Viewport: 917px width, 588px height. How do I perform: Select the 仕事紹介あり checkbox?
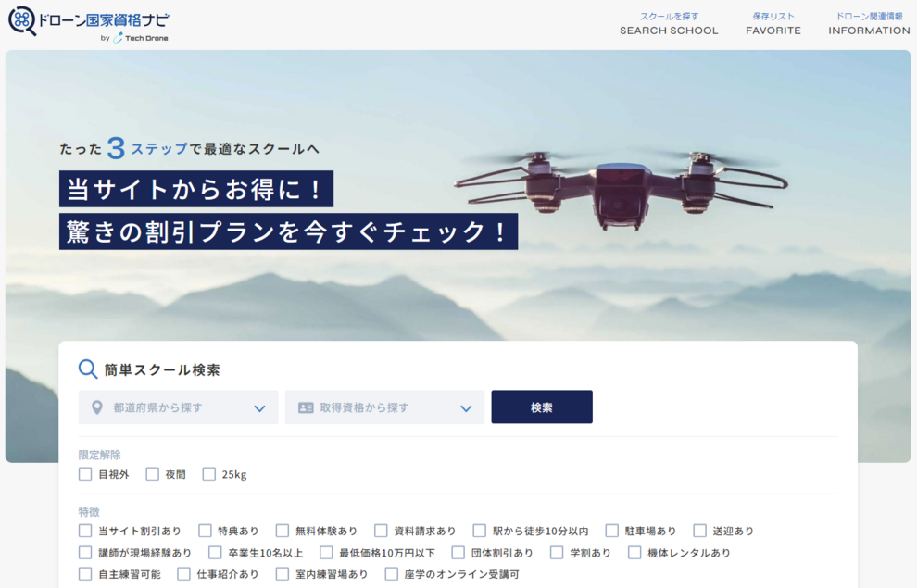pos(183,574)
